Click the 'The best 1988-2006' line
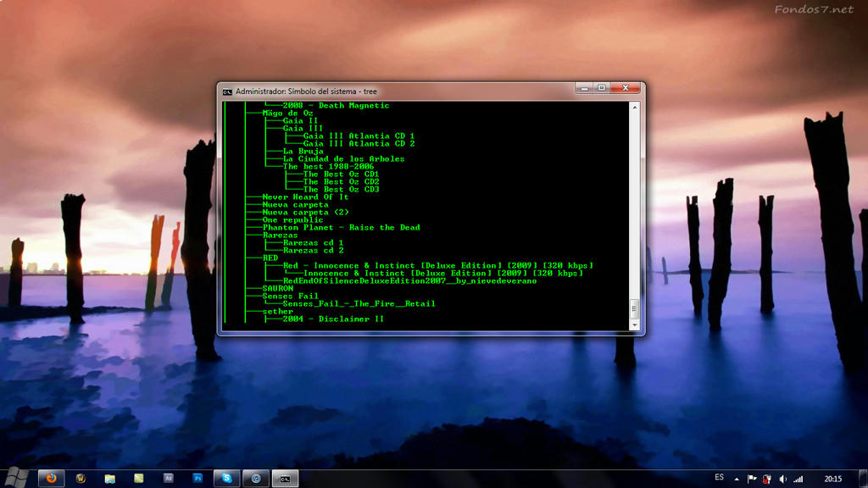This screenshot has width=868, height=488. coord(328,167)
